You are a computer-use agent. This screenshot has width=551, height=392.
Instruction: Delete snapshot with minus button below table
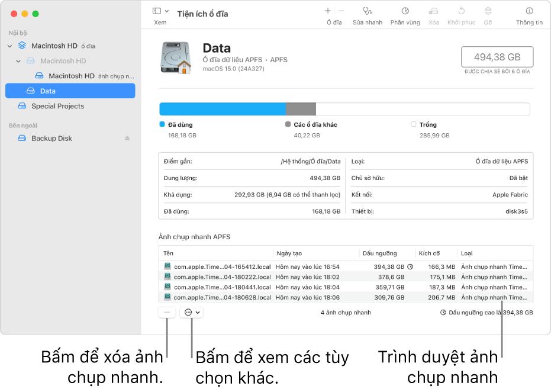click(167, 313)
